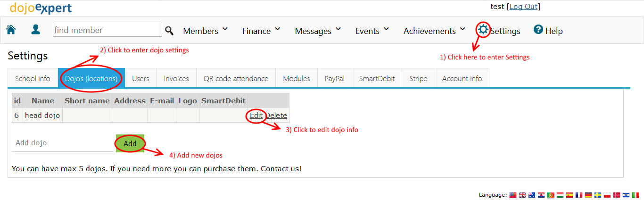Click Edit for head dojo

coord(256,115)
